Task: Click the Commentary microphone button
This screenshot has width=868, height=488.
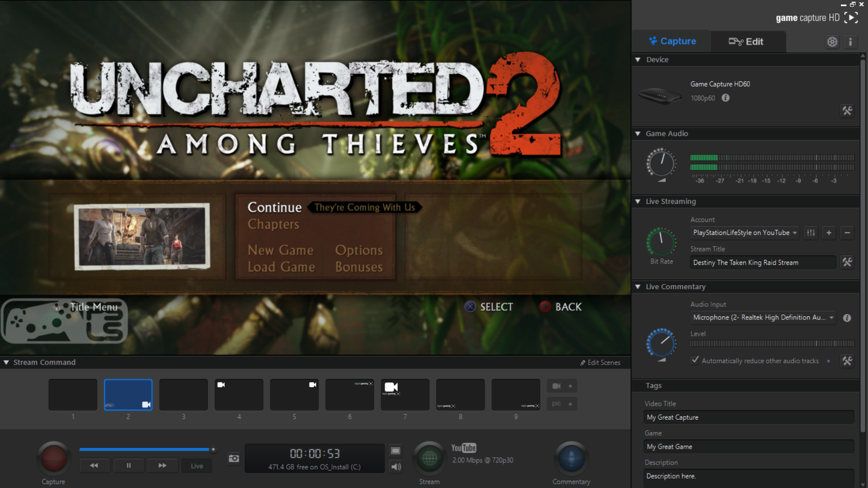Action: click(x=571, y=458)
